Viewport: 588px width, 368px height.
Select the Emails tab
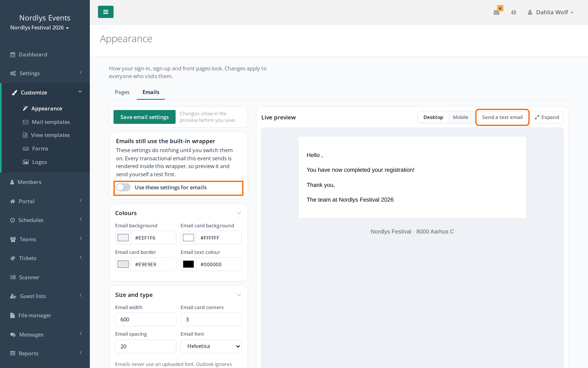(x=151, y=92)
